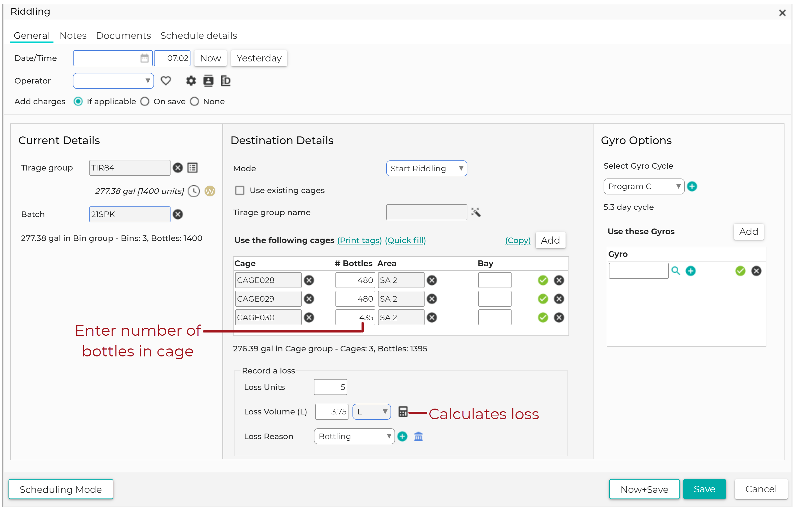Screen dimensions: 793x532
Task: Click the 07:02 time field
Action: [172, 58]
